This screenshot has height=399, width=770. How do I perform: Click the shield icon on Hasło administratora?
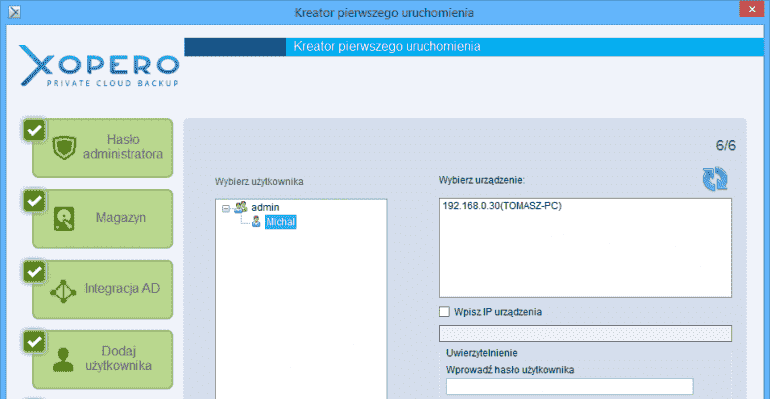[x=64, y=147]
